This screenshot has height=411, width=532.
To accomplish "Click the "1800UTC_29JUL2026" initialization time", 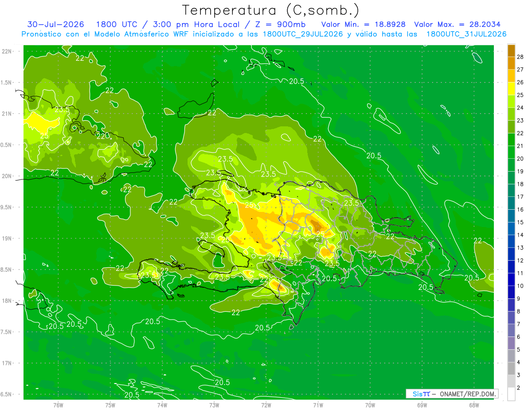I will tap(302, 34).
